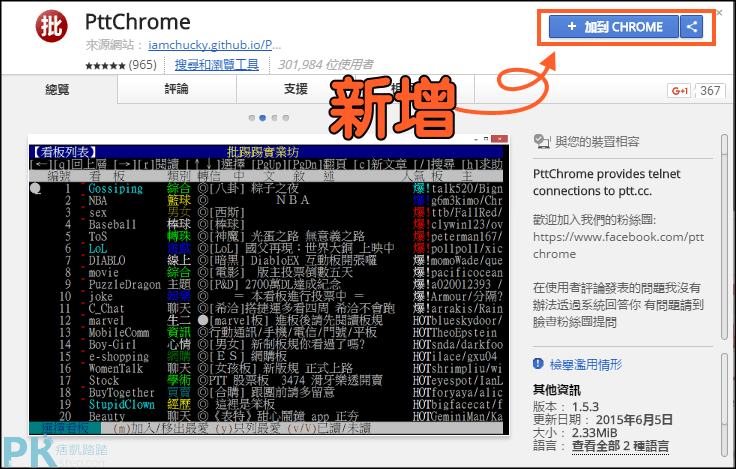Click the description panel scrollbar
The height and width of the screenshot is (469, 736).
pos(724,237)
